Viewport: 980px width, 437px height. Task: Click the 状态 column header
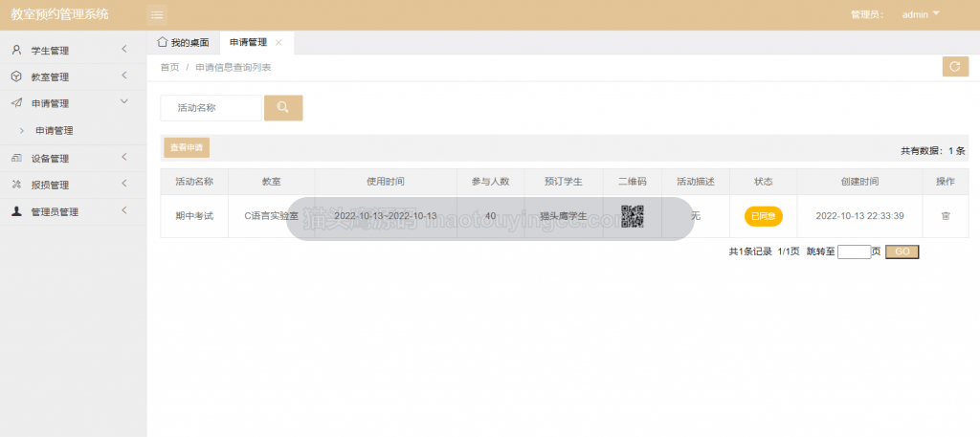pos(763,182)
